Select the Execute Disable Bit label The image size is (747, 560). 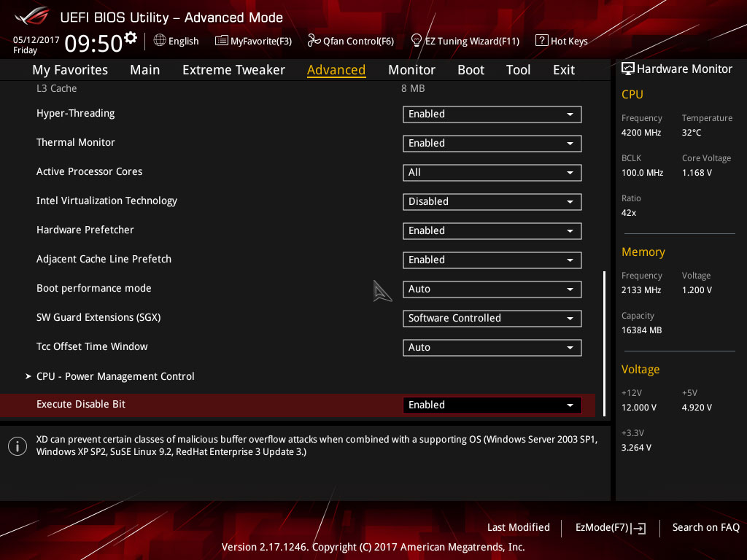[x=81, y=404]
